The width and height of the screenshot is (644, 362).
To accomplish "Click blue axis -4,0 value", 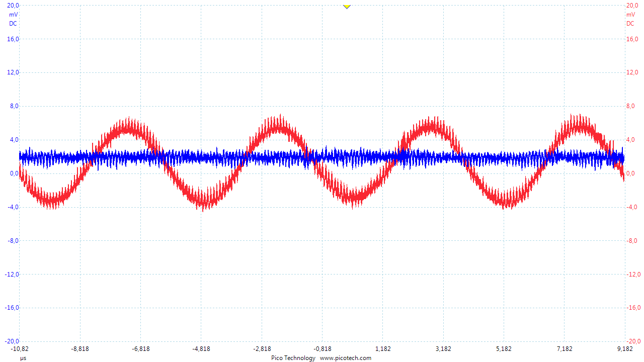I will click(13, 207).
